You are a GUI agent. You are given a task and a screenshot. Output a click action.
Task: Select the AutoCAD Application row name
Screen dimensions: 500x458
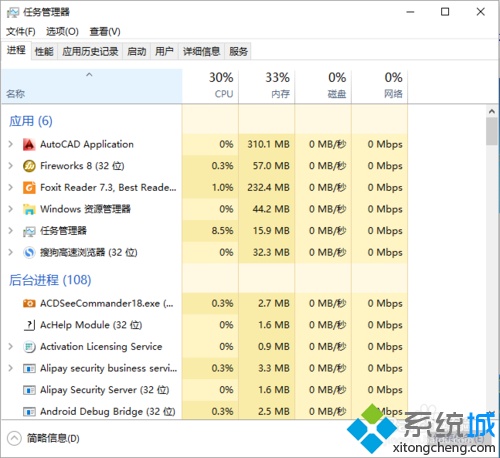(87, 144)
